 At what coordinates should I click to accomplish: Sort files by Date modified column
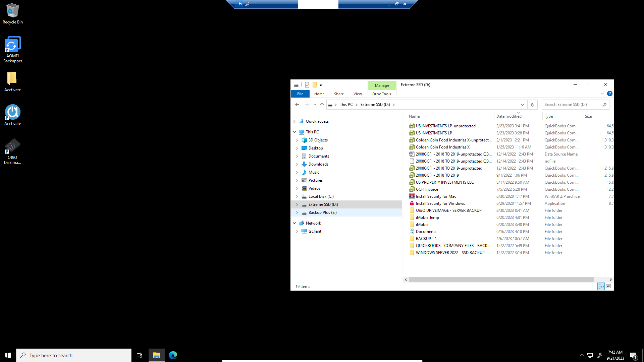(509, 116)
